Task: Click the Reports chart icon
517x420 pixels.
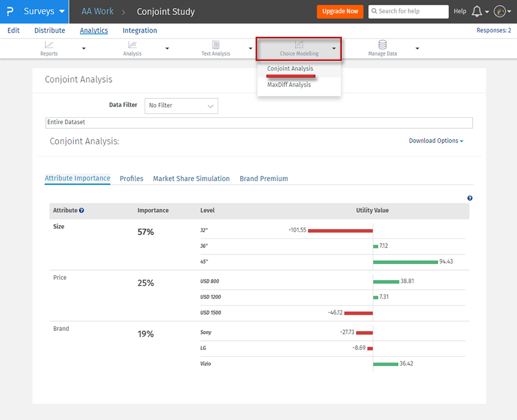Action: tap(49, 45)
